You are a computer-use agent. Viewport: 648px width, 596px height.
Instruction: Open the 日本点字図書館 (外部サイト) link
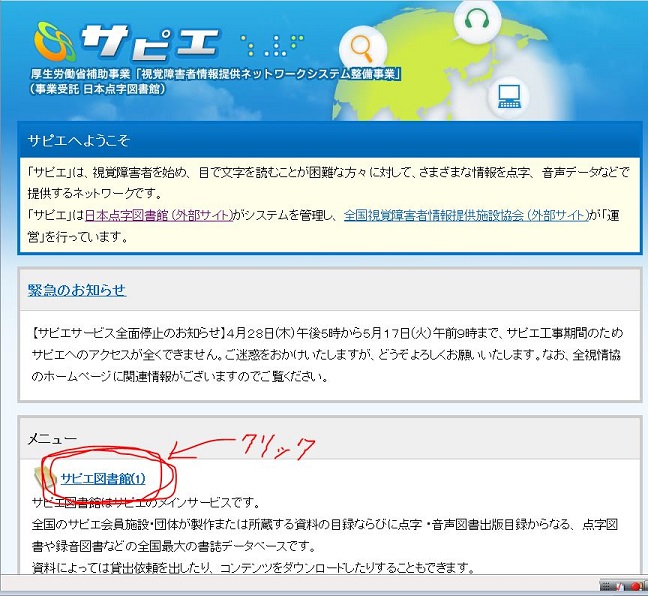[x=159, y=215]
